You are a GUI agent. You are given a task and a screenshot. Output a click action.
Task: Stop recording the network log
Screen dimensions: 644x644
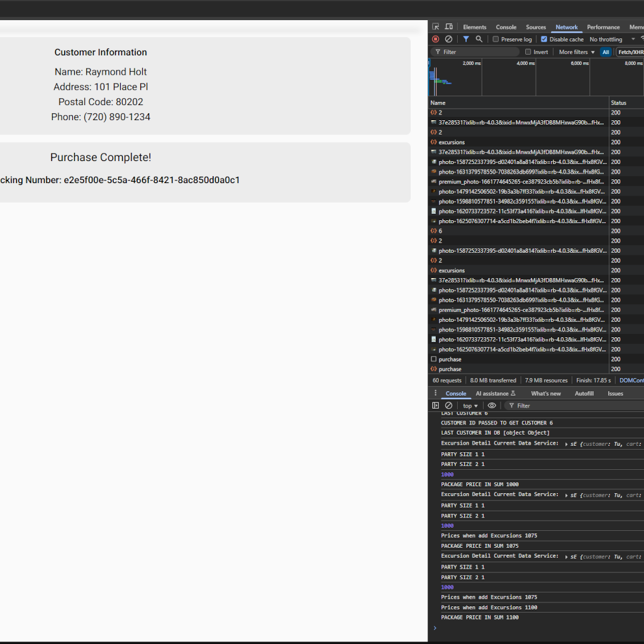pyautogui.click(x=435, y=39)
